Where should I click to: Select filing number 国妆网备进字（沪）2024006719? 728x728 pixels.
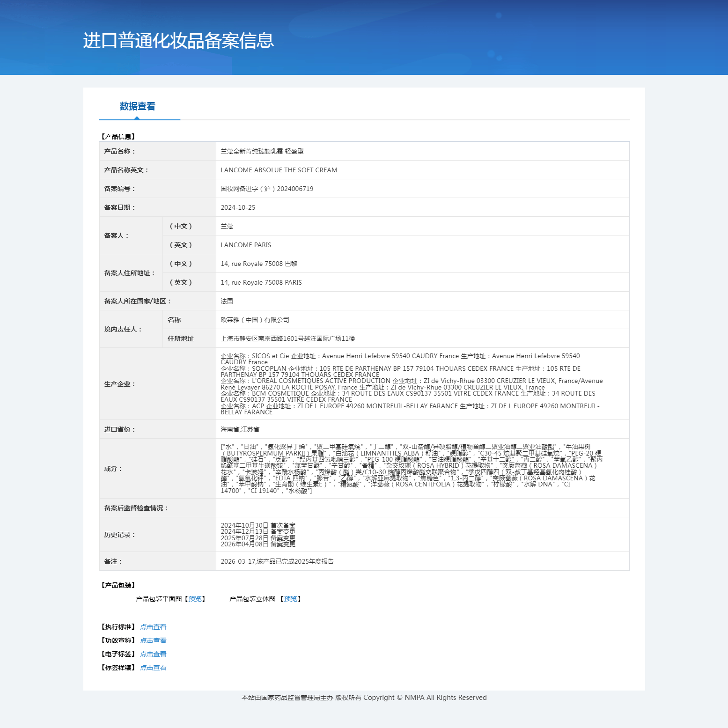[x=267, y=189]
